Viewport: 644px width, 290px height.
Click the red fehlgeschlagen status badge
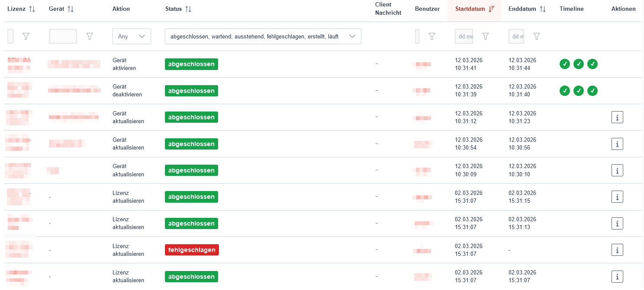[192, 250]
